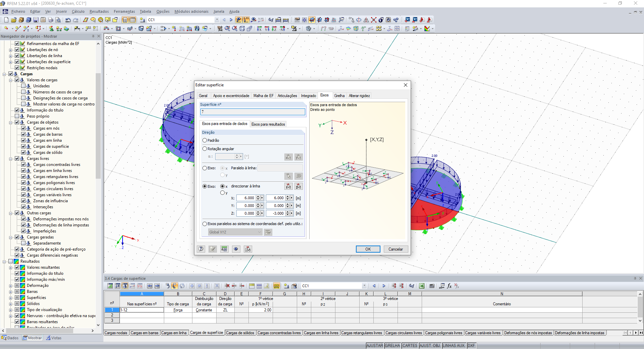This screenshot has height=349, width=644.
Task: Click the Vistas navigator button
Action: point(54,338)
